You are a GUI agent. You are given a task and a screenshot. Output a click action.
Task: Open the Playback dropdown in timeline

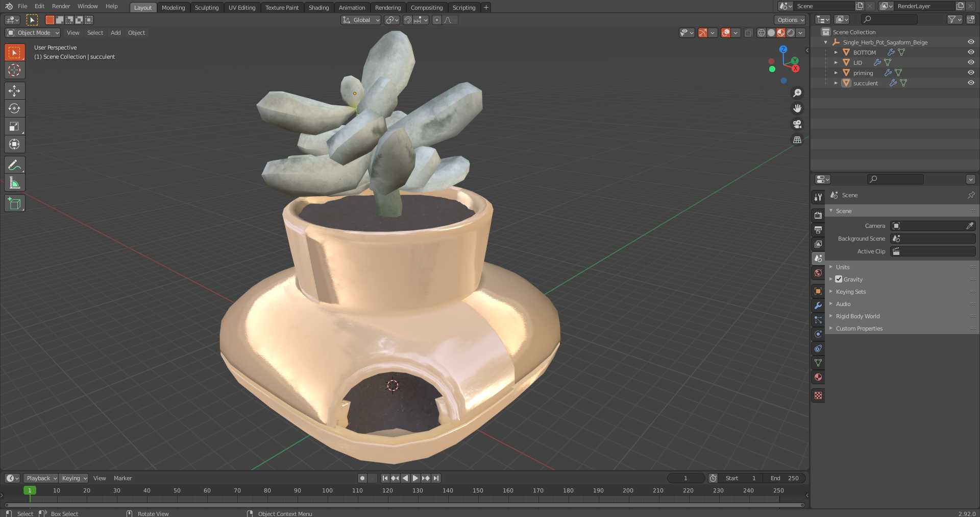pyautogui.click(x=41, y=478)
